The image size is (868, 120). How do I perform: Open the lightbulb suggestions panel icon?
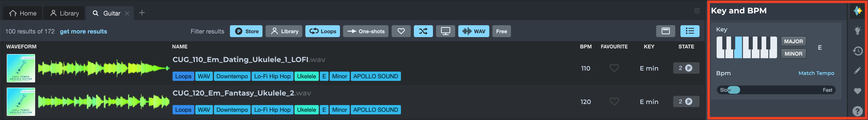pyautogui.click(x=858, y=31)
